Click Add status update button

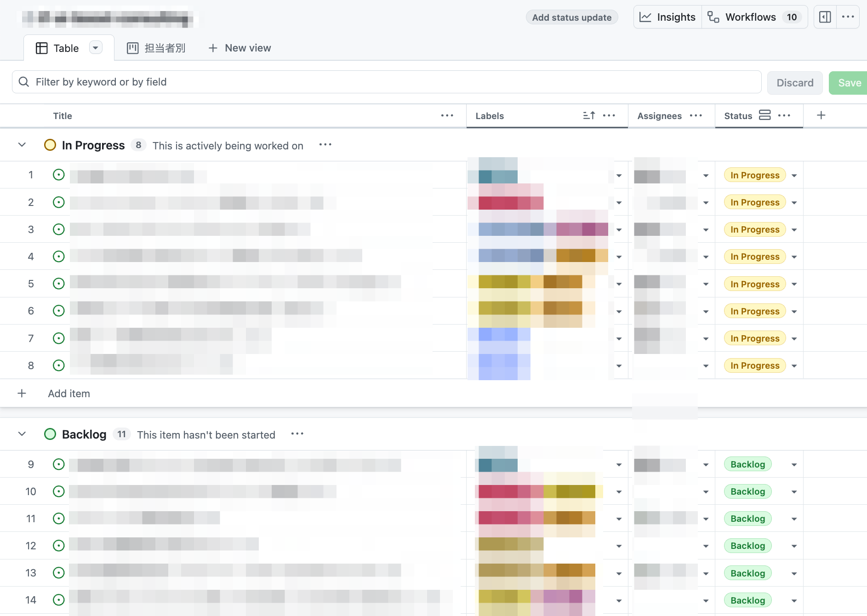(x=571, y=17)
